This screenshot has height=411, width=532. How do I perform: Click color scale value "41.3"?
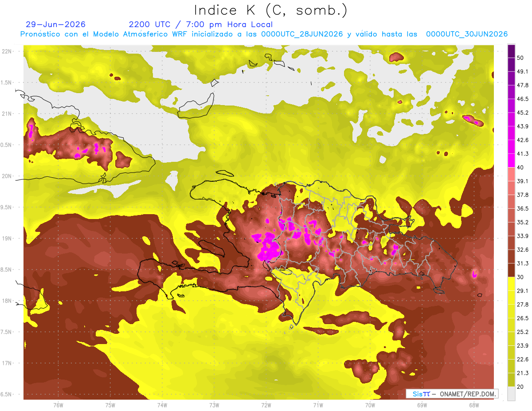[x=522, y=154]
